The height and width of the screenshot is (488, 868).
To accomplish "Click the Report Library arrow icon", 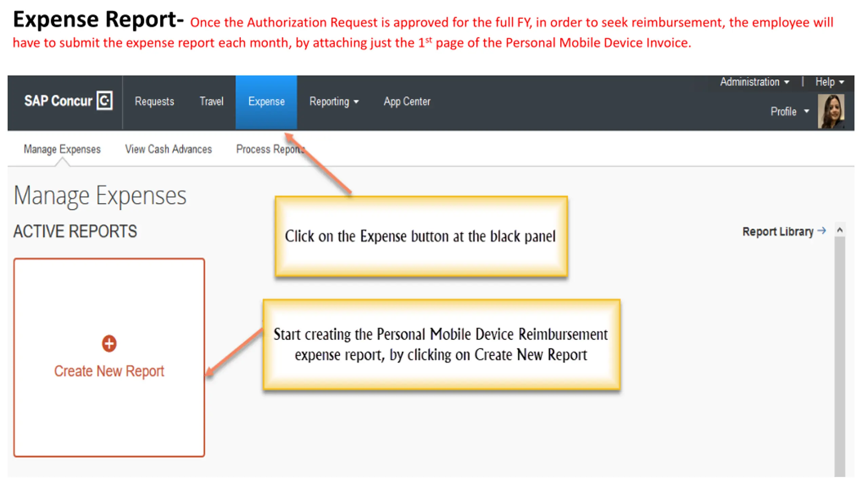I will [822, 231].
